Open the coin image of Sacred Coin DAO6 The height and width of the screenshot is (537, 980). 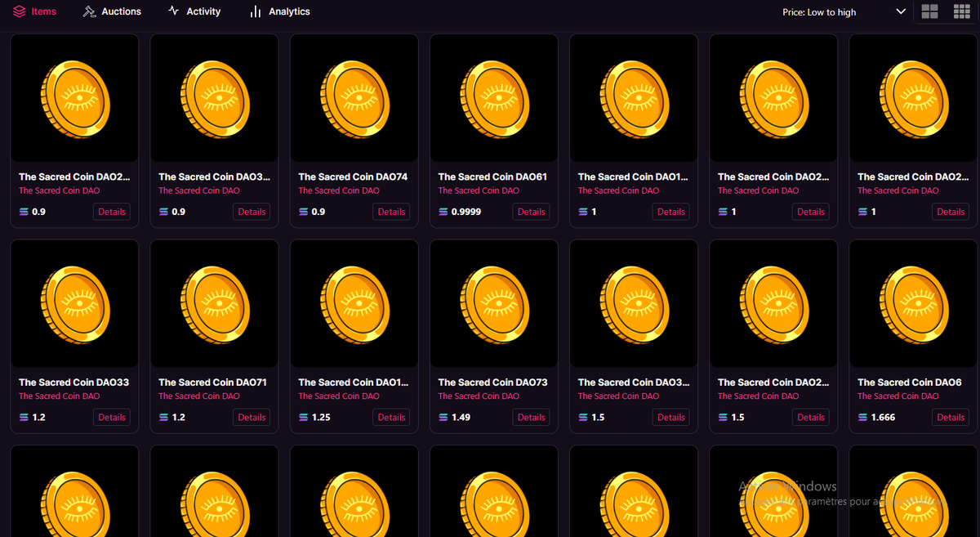(914, 303)
